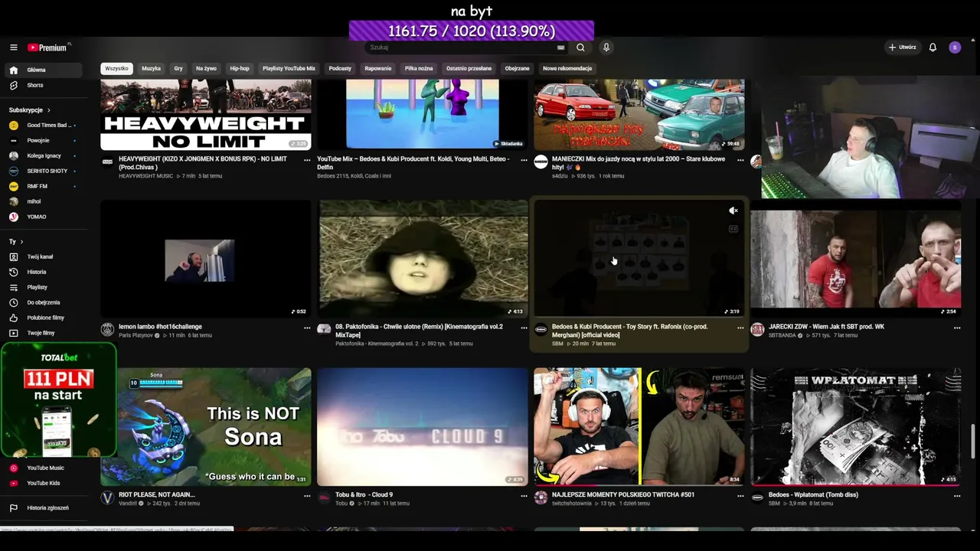This screenshot has width=980, height=551.
Task: Expand the Ty section chevron
Action: point(21,242)
